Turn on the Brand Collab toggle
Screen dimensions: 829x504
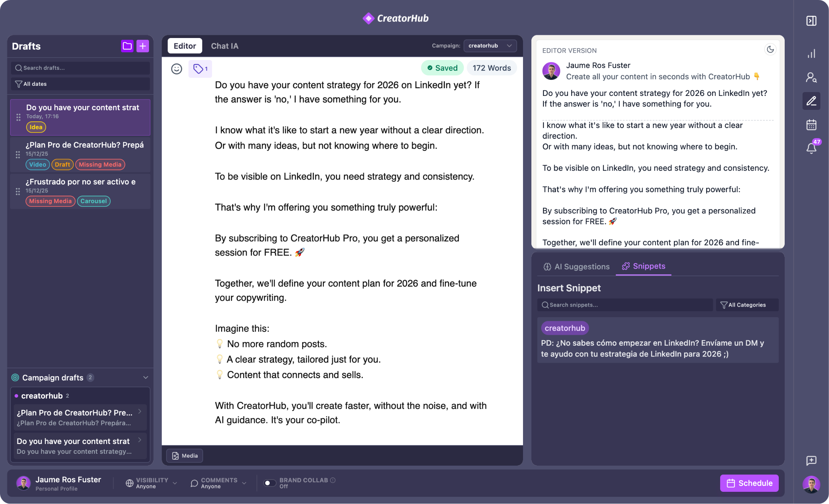(269, 483)
